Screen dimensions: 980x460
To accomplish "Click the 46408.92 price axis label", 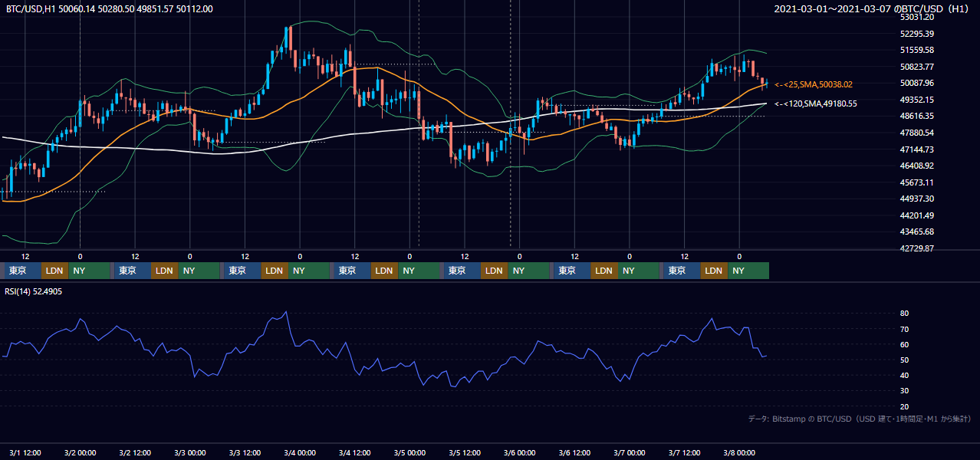I will (917, 166).
